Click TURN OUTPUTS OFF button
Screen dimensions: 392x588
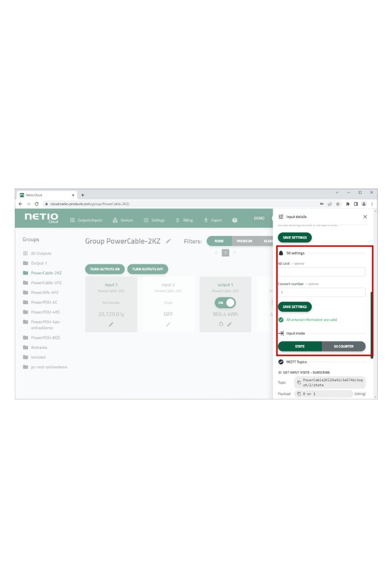[x=148, y=269]
